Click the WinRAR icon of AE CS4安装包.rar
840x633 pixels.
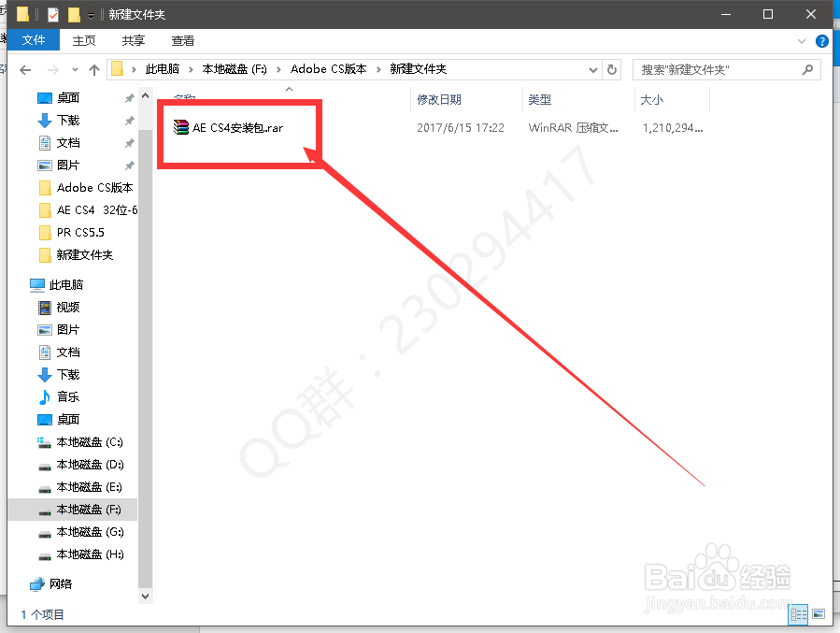point(181,127)
